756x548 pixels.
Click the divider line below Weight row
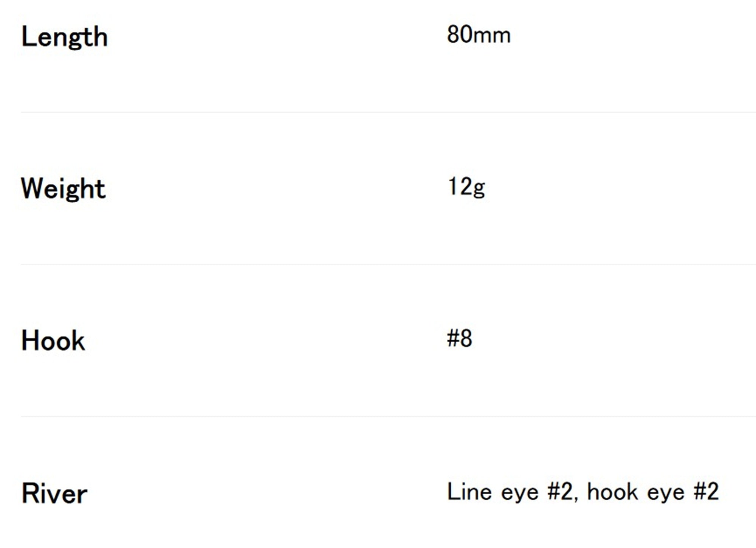[388, 264]
